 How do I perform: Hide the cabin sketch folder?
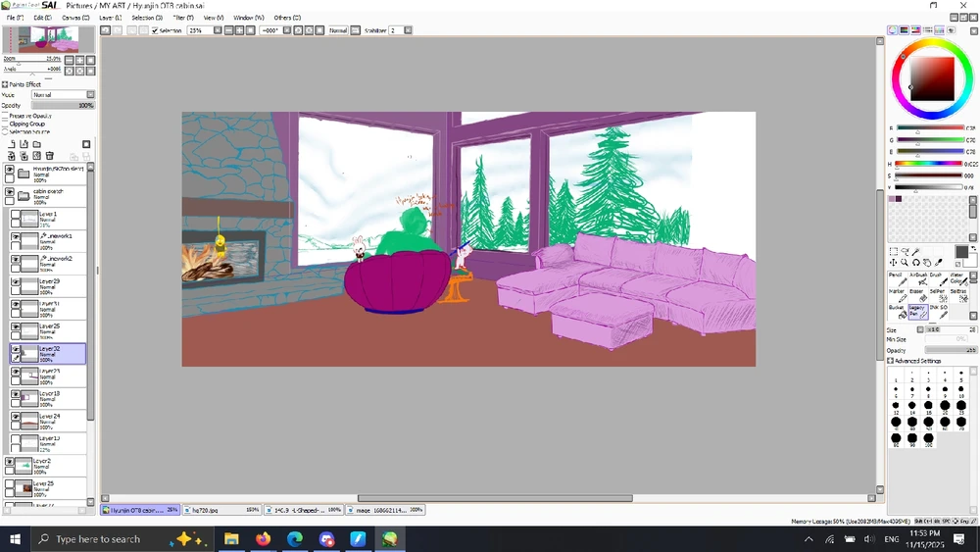pos(10,192)
